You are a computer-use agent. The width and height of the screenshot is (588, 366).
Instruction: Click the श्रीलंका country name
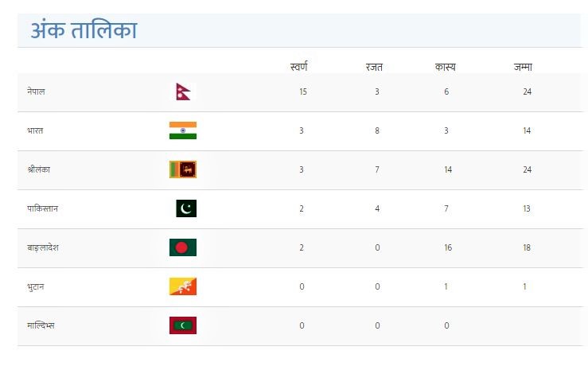tap(39, 169)
